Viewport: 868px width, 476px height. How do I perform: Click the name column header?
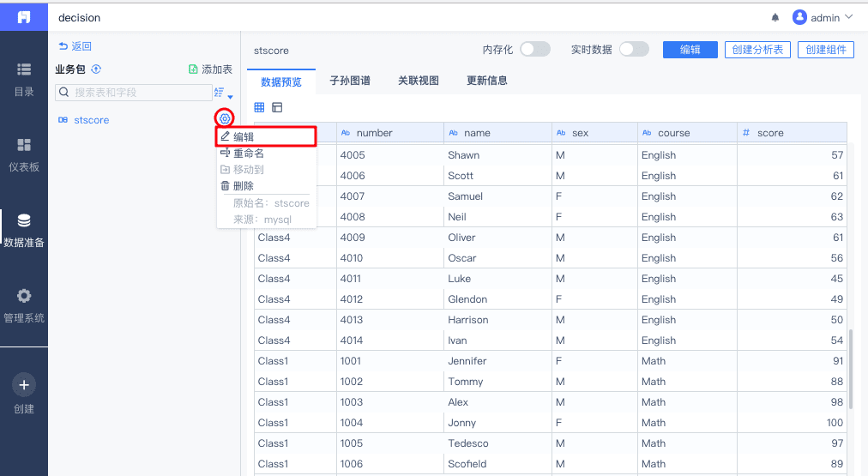coord(497,133)
